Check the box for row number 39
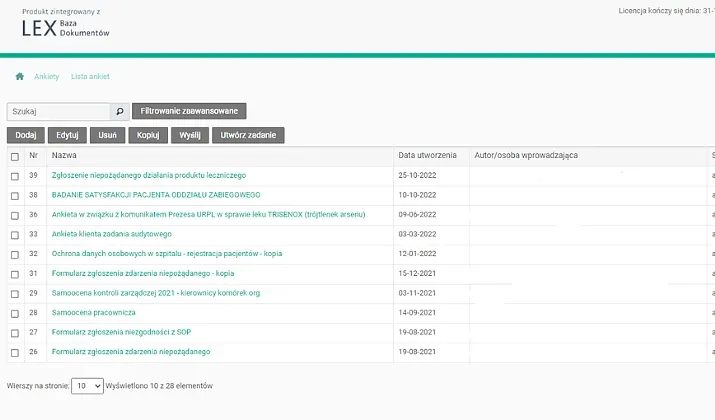The height and width of the screenshot is (420, 715). 15,176
